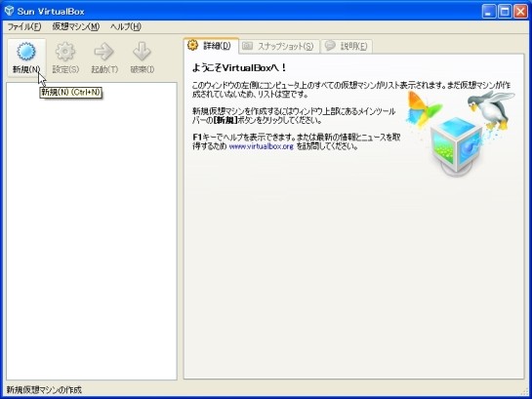Click the VirtualBox cube icon in title bar

(x=9, y=11)
